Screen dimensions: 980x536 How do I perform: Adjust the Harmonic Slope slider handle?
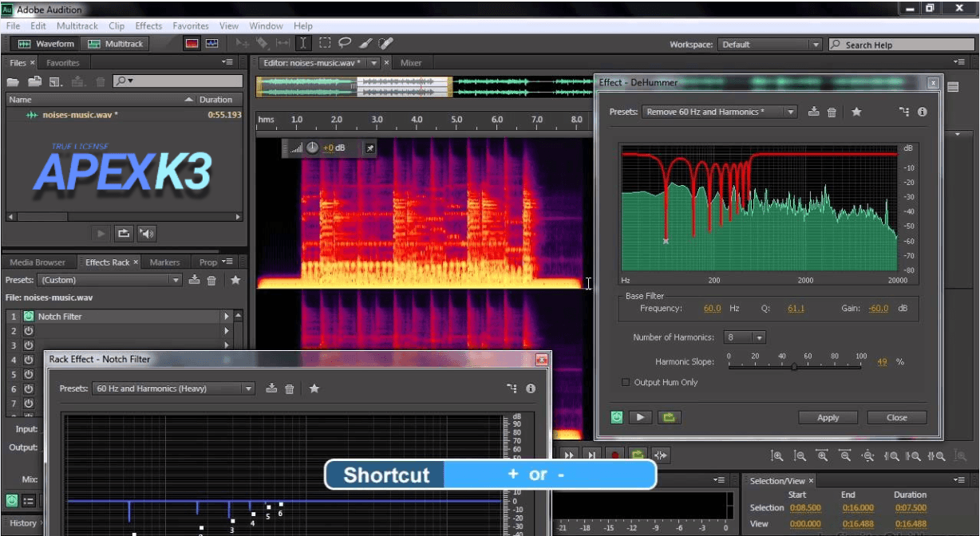coord(794,366)
